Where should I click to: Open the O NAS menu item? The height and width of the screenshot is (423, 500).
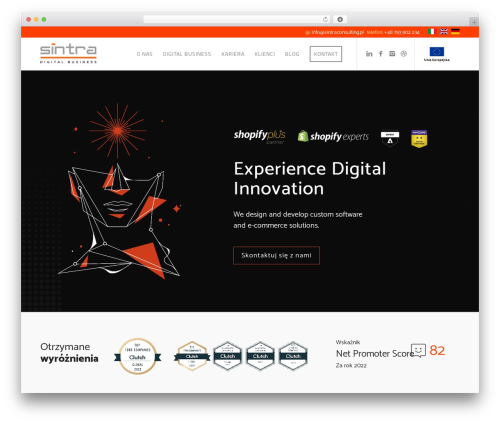144,54
